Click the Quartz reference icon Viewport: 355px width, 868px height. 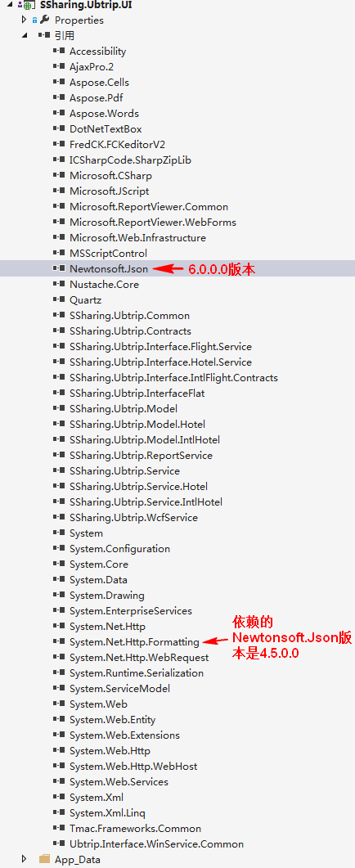pos(59,300)
